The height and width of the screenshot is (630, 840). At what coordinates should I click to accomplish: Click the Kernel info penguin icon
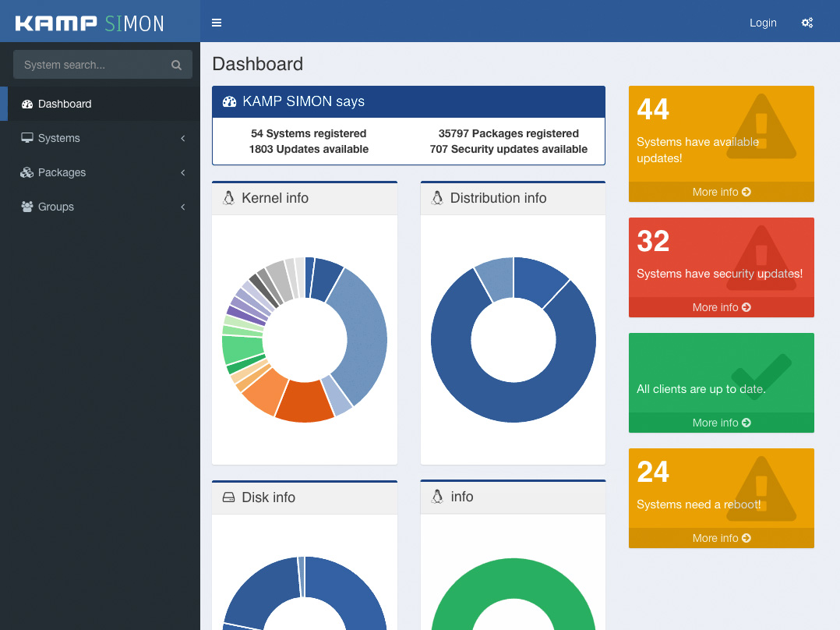[x=229, y=198]
